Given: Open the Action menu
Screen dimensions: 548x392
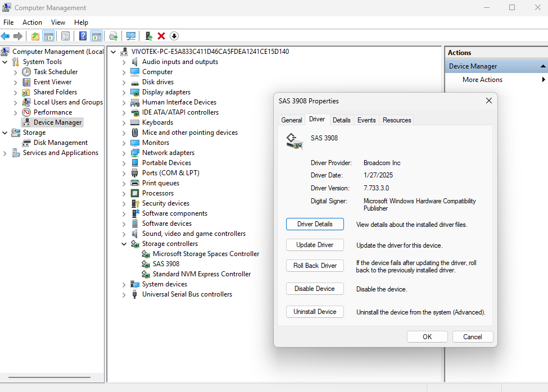Looking at the screenshot, I should [x=32, y=22].
